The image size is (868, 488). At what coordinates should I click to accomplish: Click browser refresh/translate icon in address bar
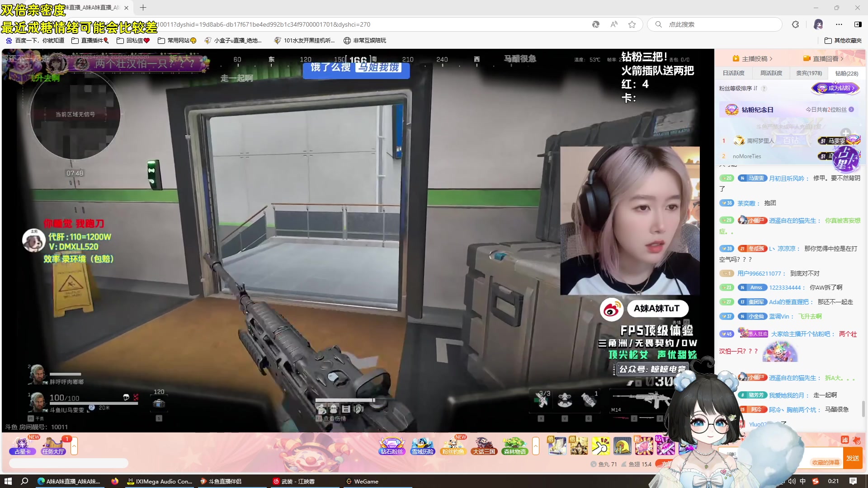(596, 24)
